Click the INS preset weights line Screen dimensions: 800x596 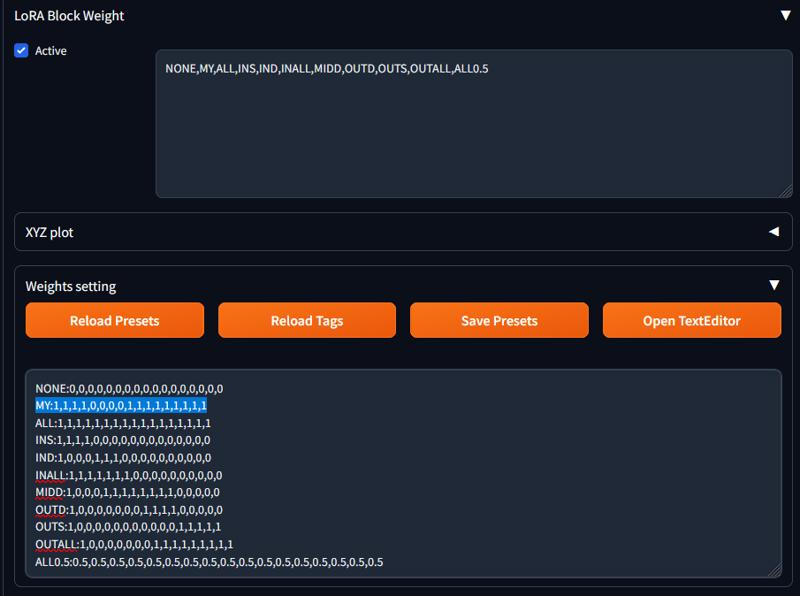(x=122, y=440)
